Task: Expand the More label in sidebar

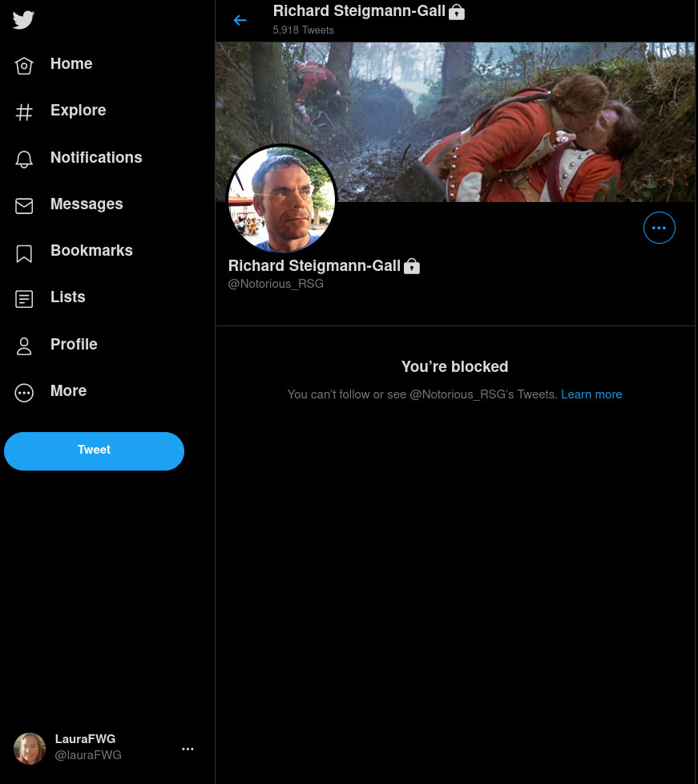Action: tap(68, 390)
